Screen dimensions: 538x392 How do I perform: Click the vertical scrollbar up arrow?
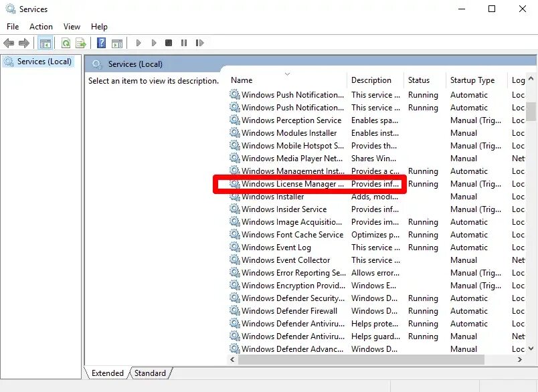[531, 78]
